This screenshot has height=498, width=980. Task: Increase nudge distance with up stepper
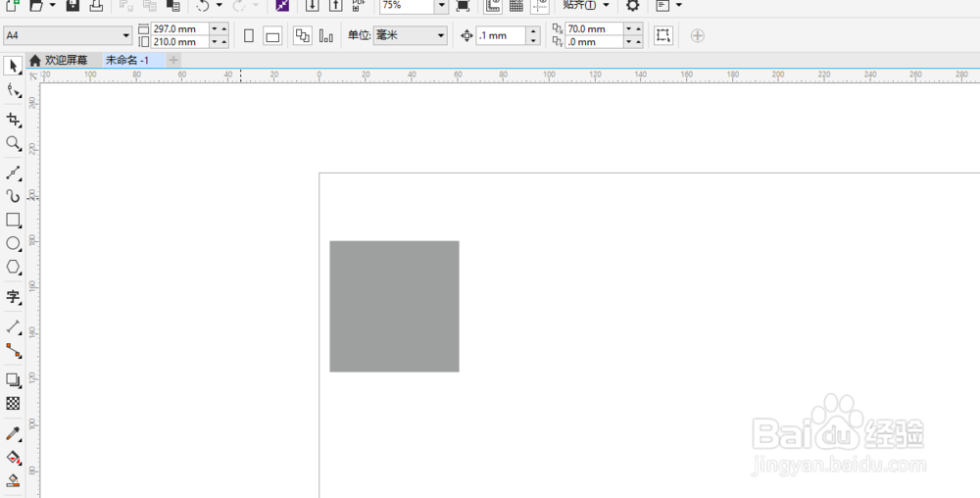[x=533, y=30]
